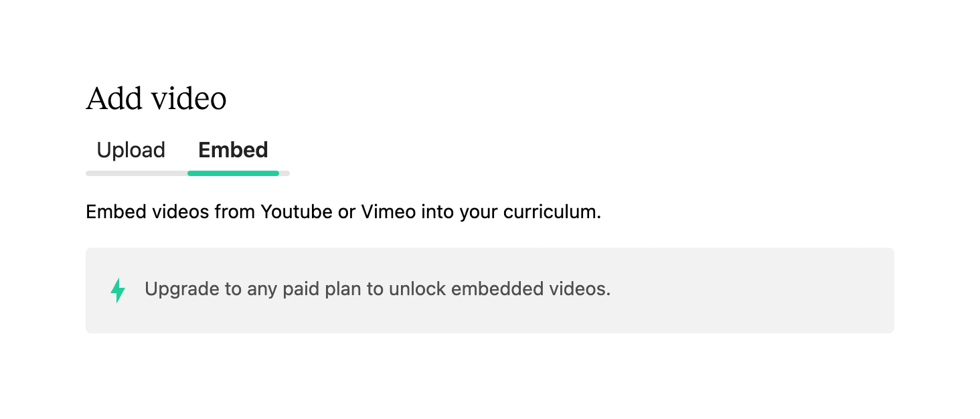980x419 pixels.
Task: Click the word Vimeo in the description
Action: 388,212
